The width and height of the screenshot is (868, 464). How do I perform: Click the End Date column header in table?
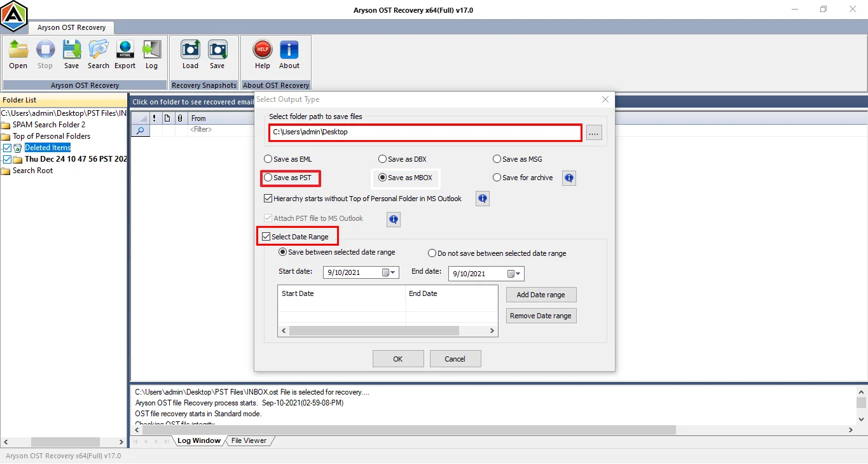[451, 293]
